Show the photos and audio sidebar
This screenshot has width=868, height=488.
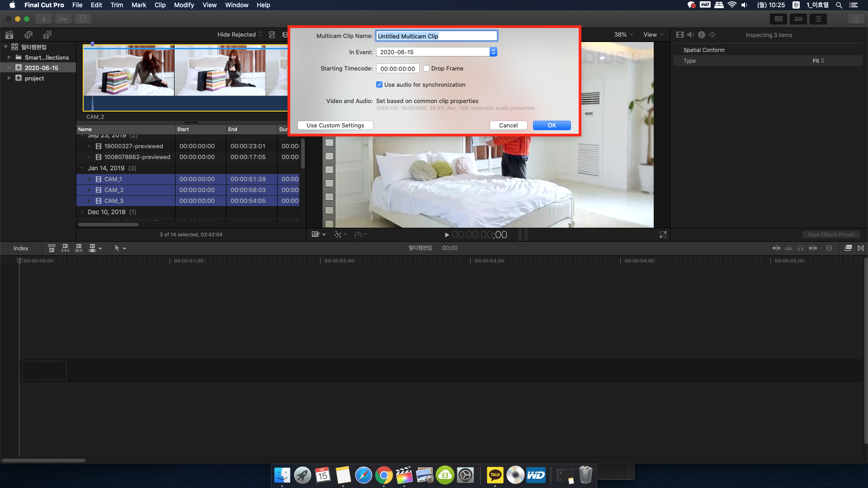click(x=28, y=35)
